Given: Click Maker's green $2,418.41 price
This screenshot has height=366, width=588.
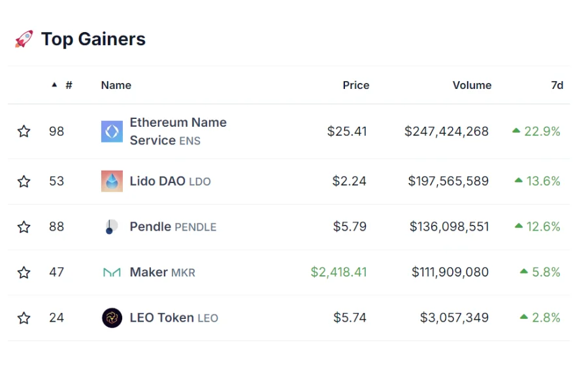Looking at the screenshot, I should coord(338,272).
